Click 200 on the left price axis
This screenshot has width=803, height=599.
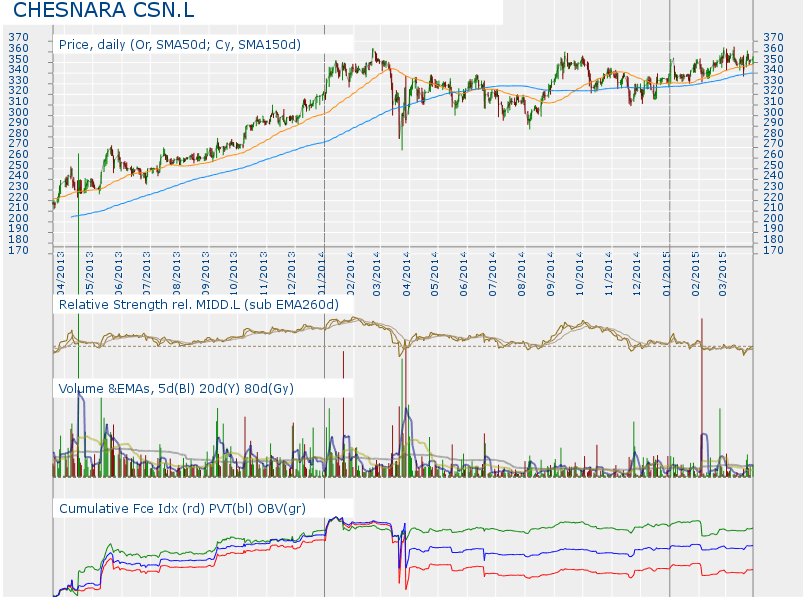point(18,218)
